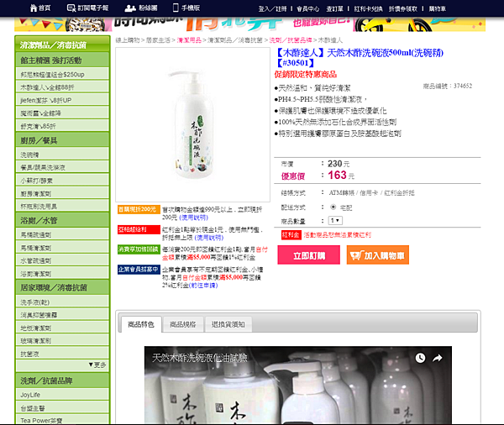Open sidebar category 餐具/蔬果洗滌液
504x425 pixels.
pos(62,167)
